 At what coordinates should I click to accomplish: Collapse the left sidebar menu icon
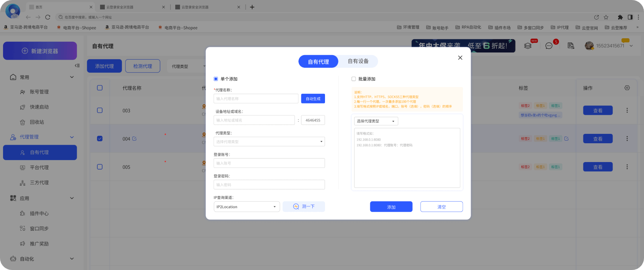(x=77, y=66)
